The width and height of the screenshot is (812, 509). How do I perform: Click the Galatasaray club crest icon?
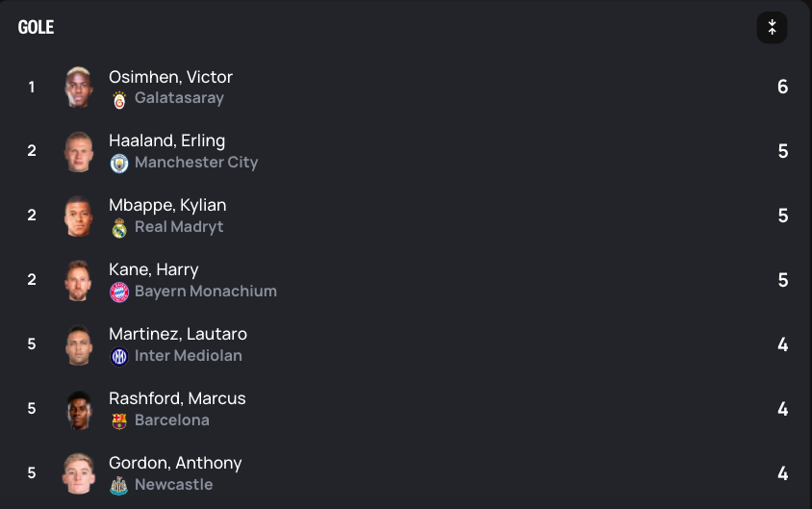point(119,99)
